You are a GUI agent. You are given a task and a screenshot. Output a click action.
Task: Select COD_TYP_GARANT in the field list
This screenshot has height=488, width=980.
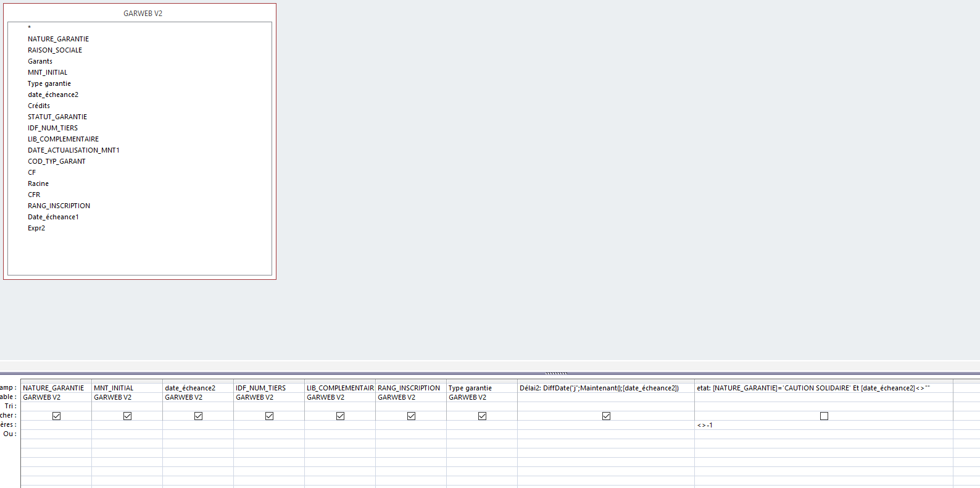57,161
